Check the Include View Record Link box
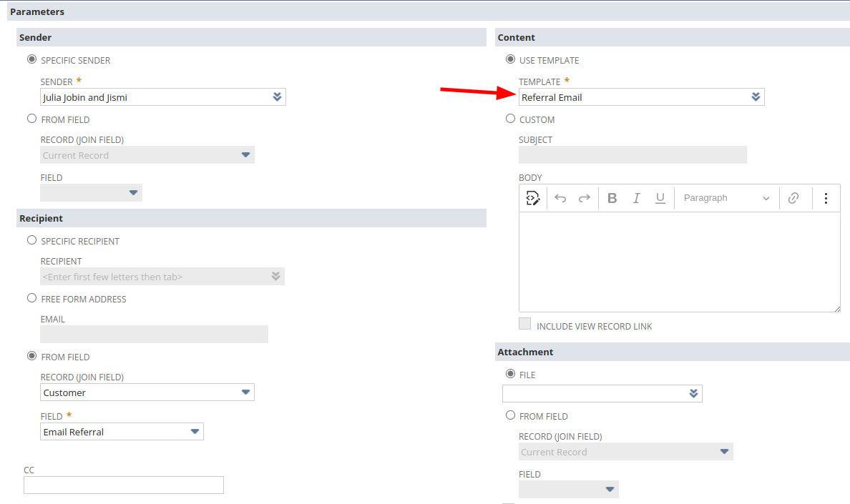 (x=525, y=324)
